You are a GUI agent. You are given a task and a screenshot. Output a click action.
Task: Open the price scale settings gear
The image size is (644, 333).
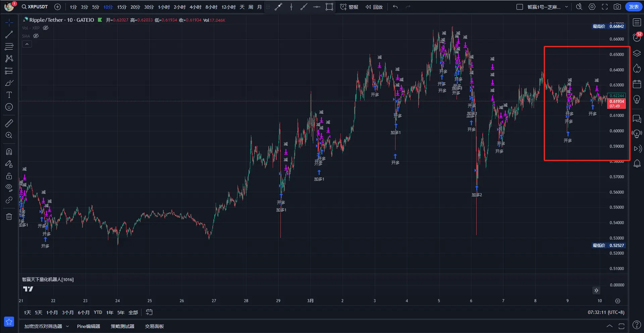(618, 301)
